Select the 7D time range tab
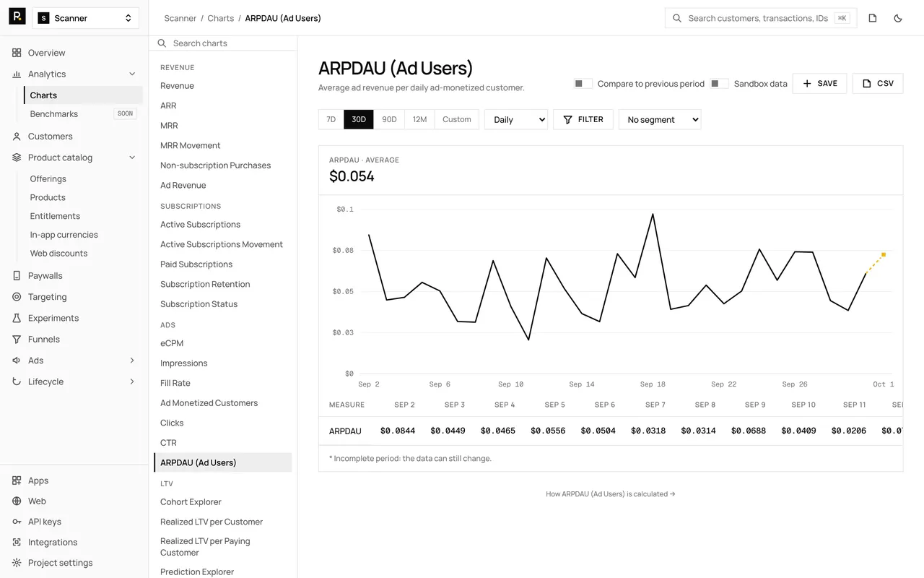The width and height of the screenshot is (924, 578). click(x=331, y=119)
